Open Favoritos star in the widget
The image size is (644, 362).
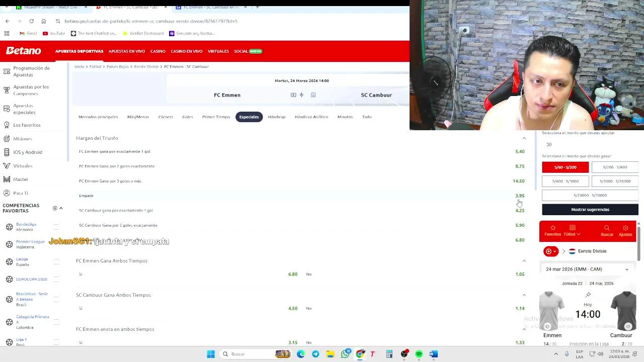(x=552, y=231)
